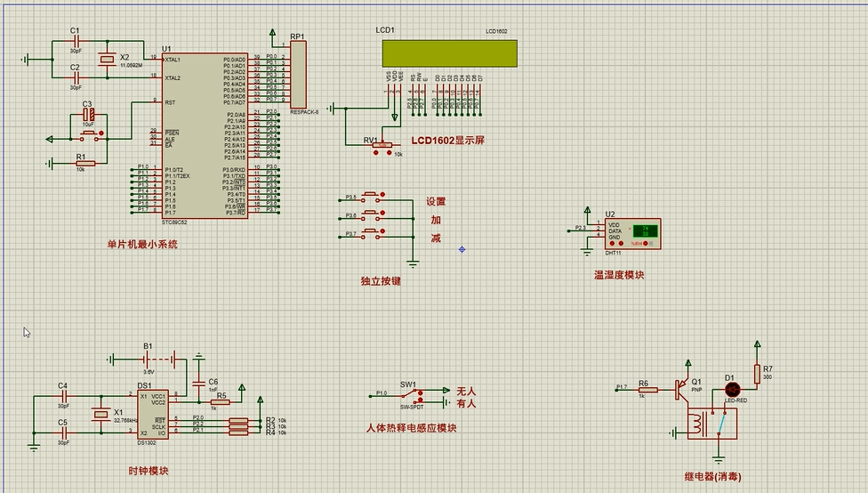Click the 单片机最小系统 label text
The height and width of the screenshot is (493, 868).
(142, 244)
